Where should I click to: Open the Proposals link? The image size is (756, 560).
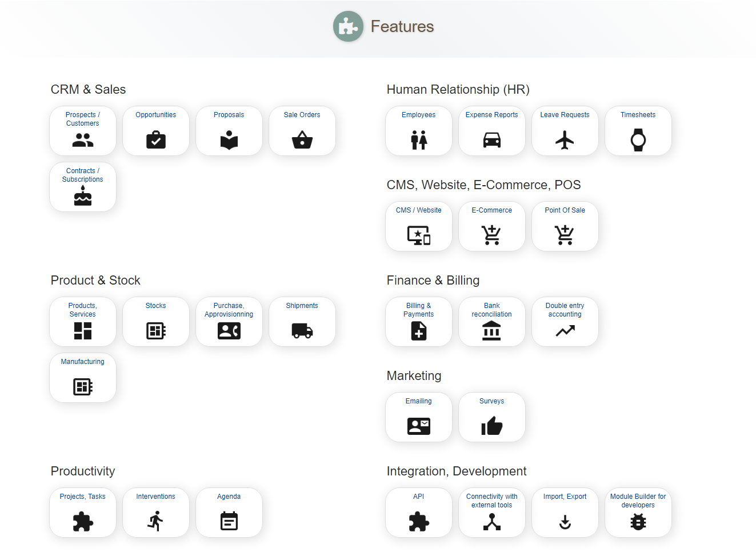click(229, 115)
